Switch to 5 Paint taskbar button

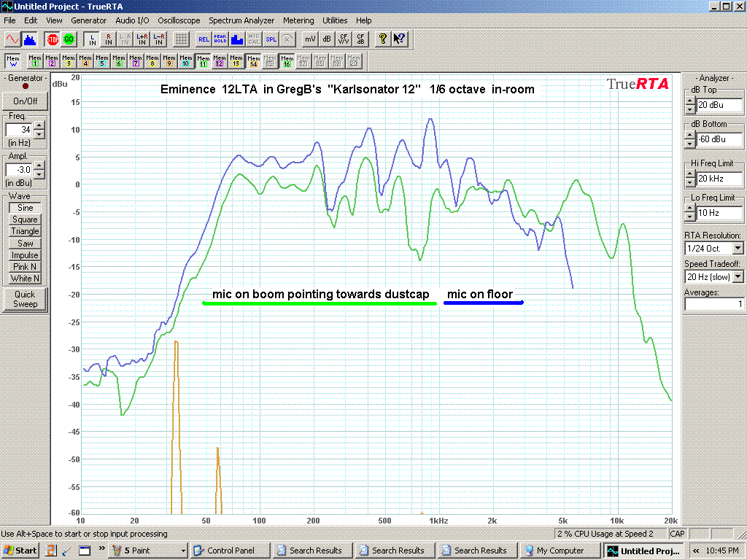(148, 551)
